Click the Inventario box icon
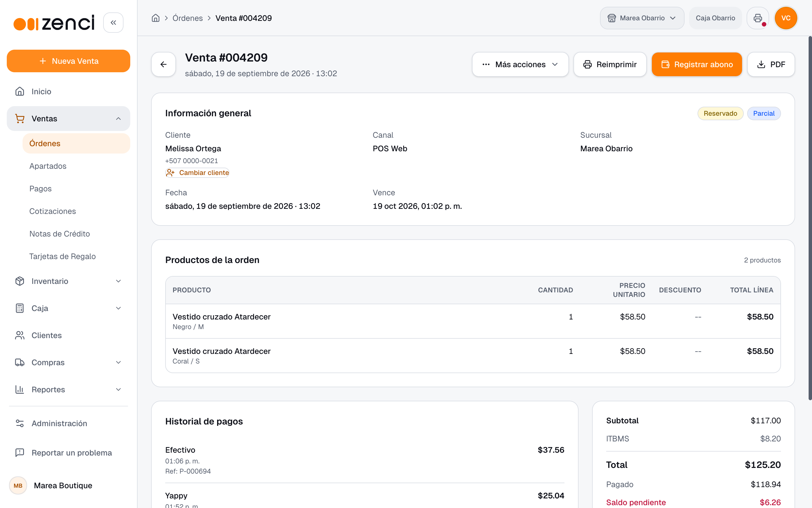Viewport: 812px width, 508px height. pos(20,281)
